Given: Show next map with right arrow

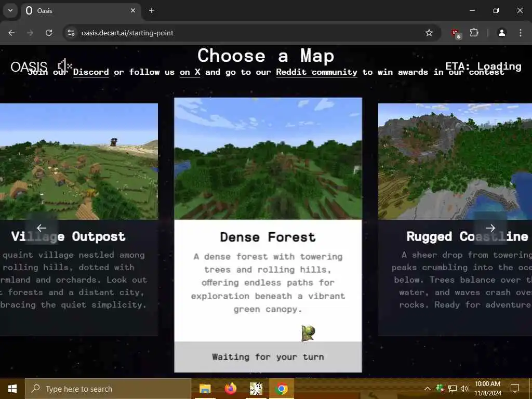Looking at the screenshot, I should (x=490, y=228).
